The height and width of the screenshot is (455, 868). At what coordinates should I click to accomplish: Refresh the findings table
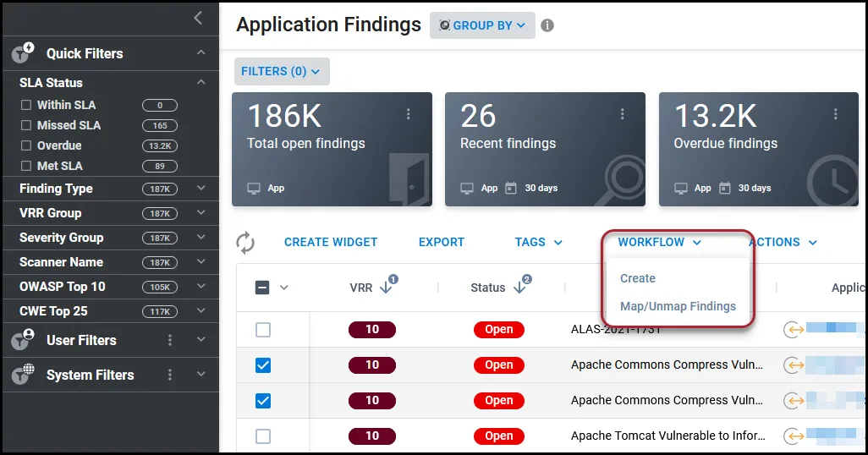coord(245,243)
